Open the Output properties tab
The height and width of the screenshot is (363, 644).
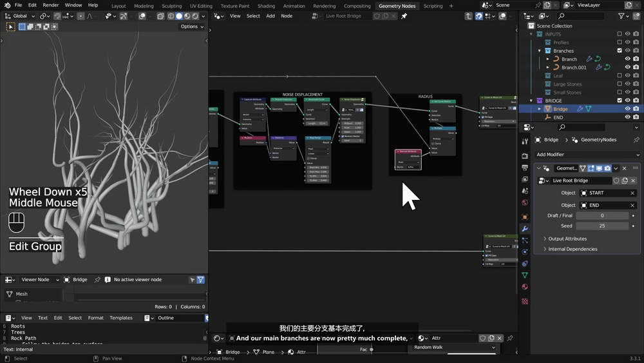(x=524, y=168)
